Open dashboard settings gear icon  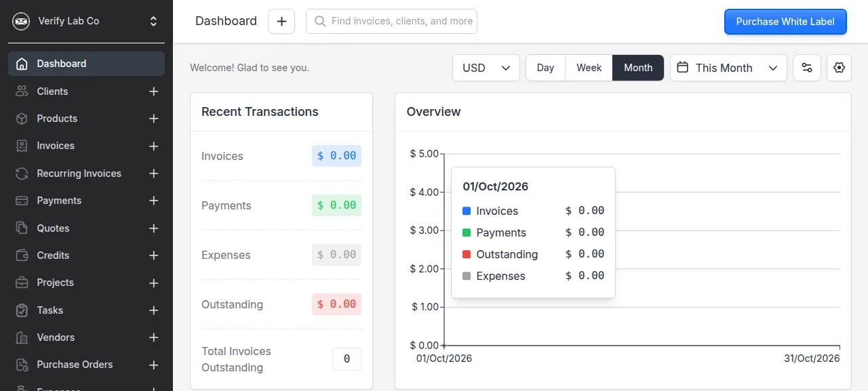click(839, 68)
